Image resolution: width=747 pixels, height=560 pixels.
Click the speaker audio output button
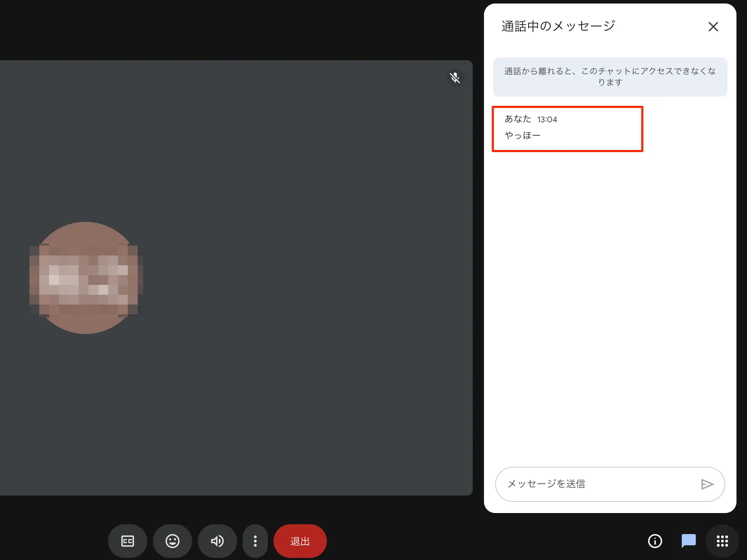tap(217, 541)
